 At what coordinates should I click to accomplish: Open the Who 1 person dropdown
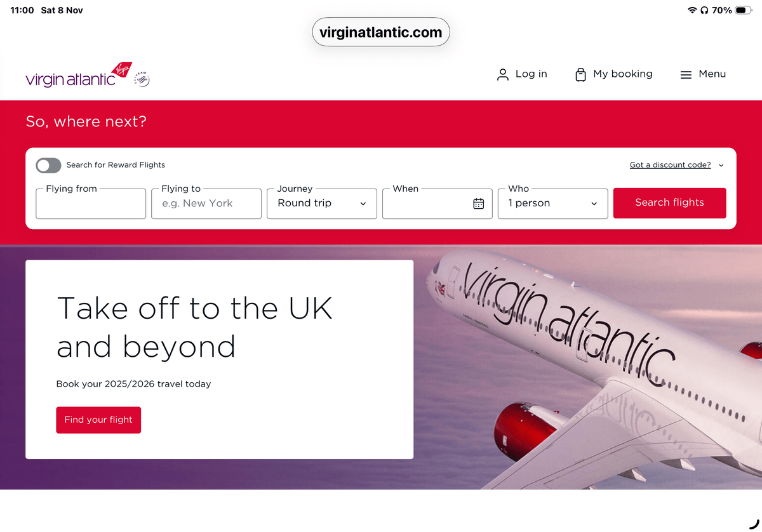tap(553, 203)
